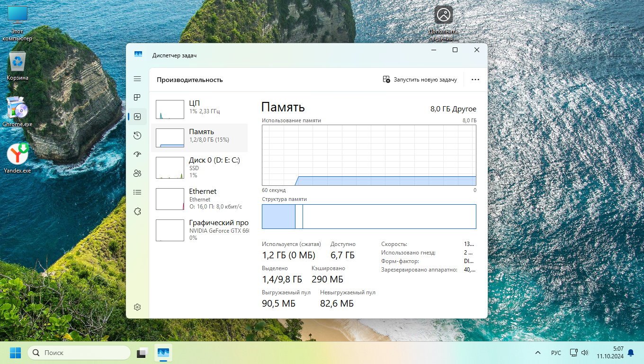
Task: Open the volume speaker tray icon
Action: [584, 353]
